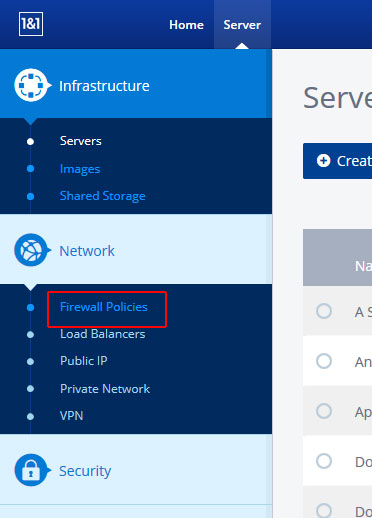Expand the Security panel header
372x518 pixels.
pyautogui.click(x=136, y=469)
